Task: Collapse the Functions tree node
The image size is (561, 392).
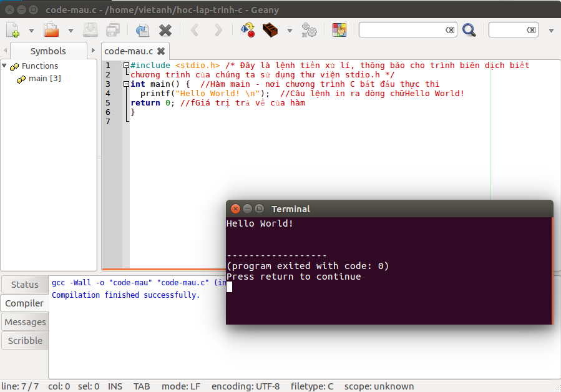Action: (x=4, y=66)
